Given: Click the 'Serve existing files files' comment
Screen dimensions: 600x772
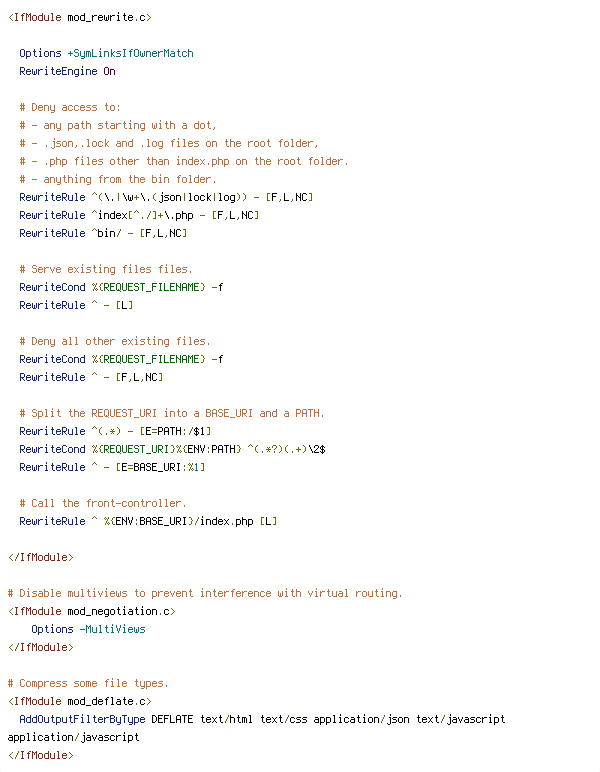Looking at the screenshot, I should click(106, 269).
